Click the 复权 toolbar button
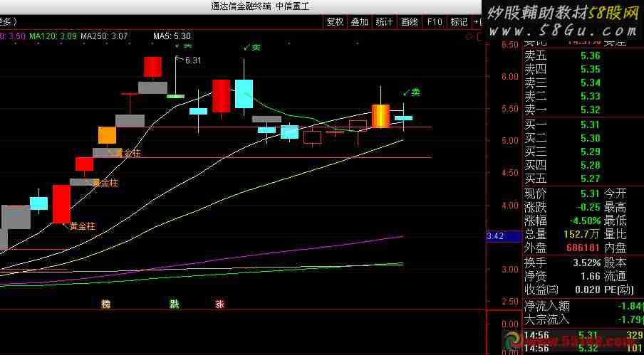The image size is (644, 355). (x=335, y=22)
